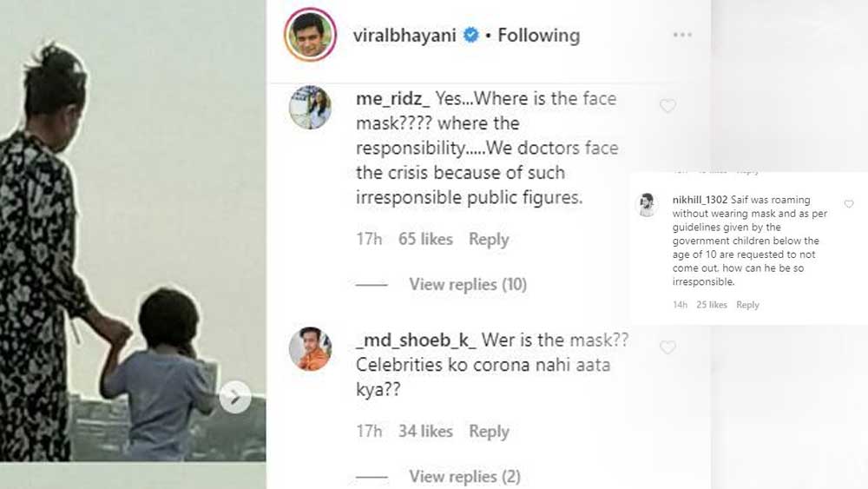Viewport: 868px width, 489px height.
Task: Like nikhill_1302 comment with heart
Action: (849, 204)
